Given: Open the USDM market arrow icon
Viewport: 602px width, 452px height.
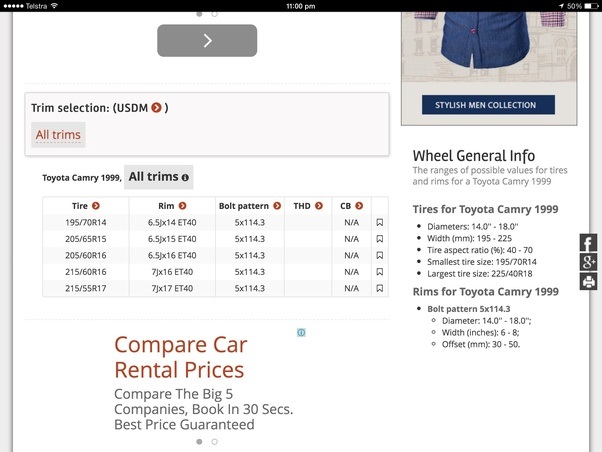Looking at the screenshot, I should tap(156, 108).
